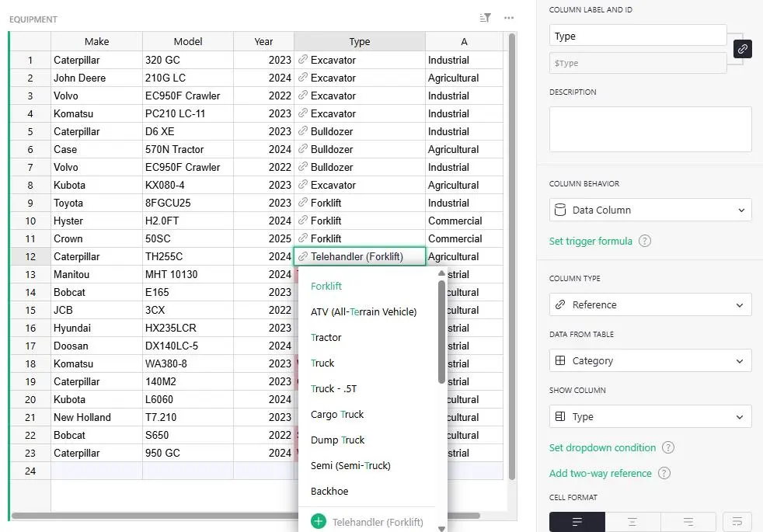Click the Commercial cell in Crown row
The image size is (763, 532).
coord(464,238)
